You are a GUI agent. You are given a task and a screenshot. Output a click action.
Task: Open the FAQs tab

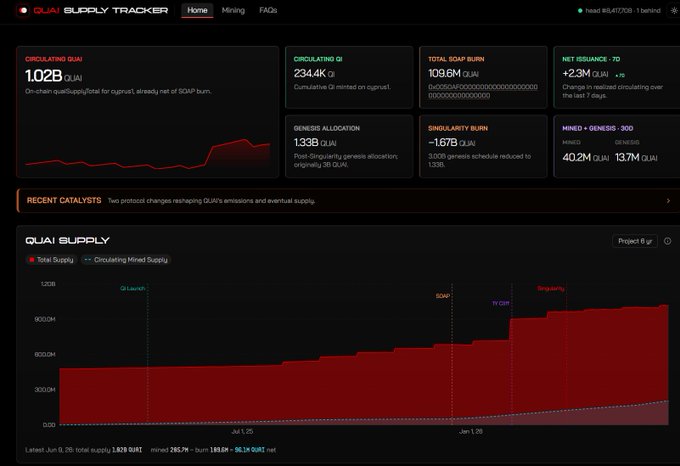[268, 10]
